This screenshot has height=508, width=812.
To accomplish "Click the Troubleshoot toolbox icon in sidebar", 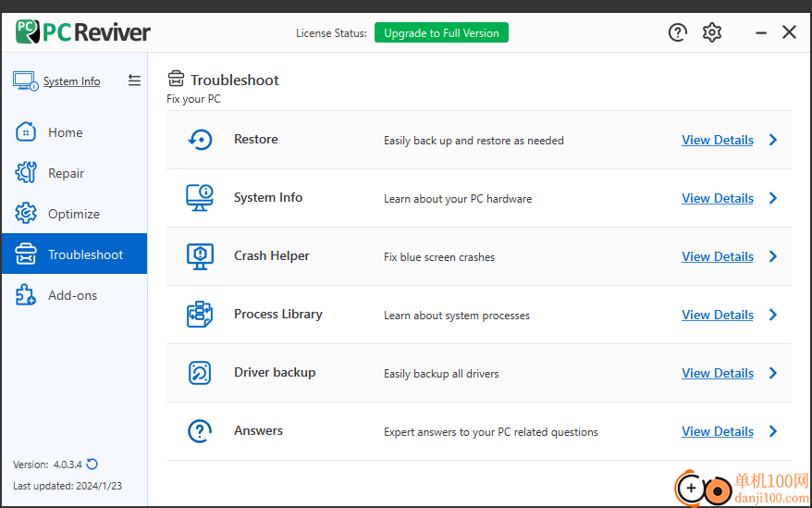I will (26, 254).
